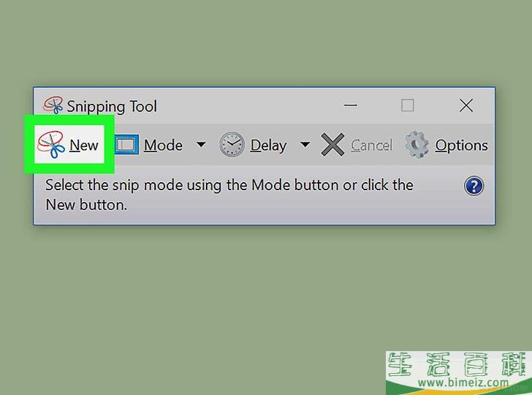Select the rectangular Mode icon
This screenshot has width=532, height=395.
pos(126,145)
